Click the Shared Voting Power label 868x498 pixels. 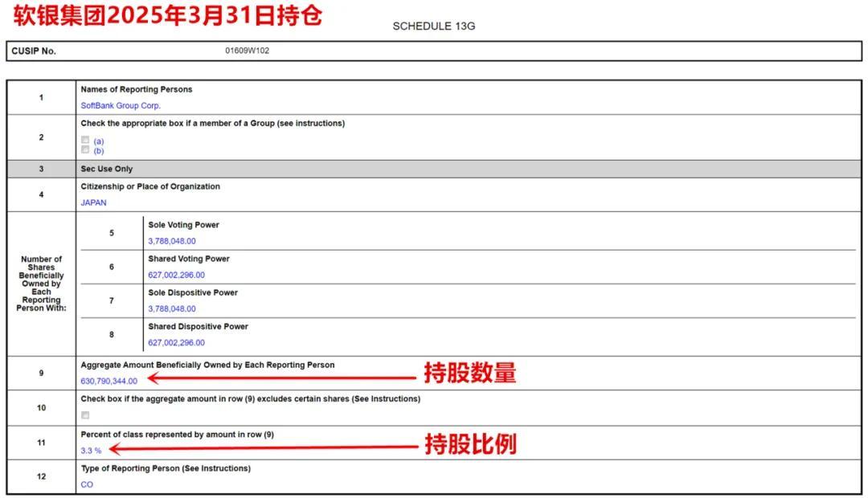189,259
